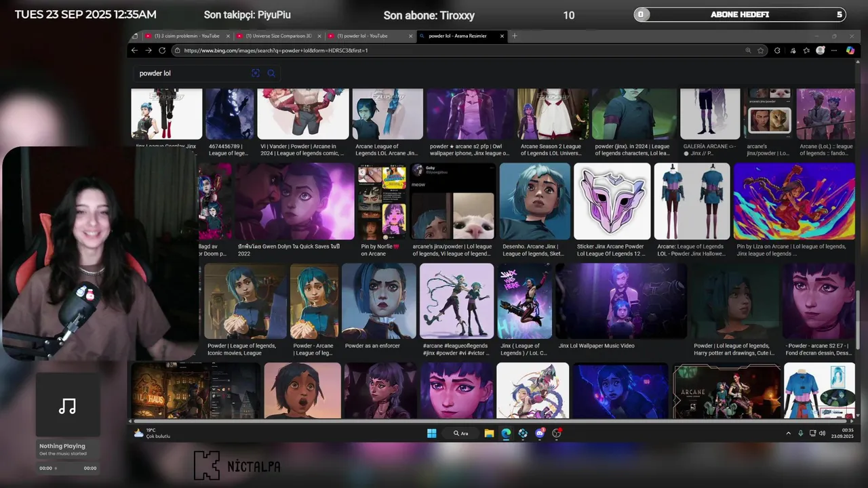Switch to the 'Universe Size Comparison 3D' tab
Screen dimensions: 868x488
pos(278,36)
